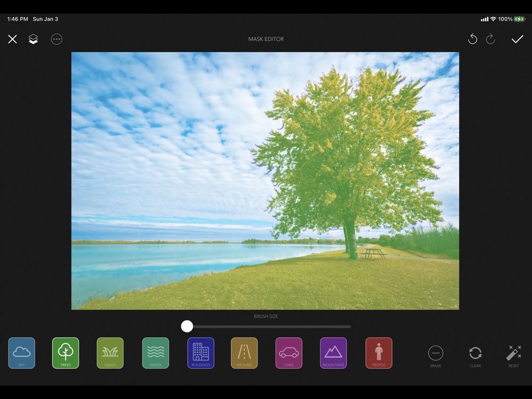Reset mask with the magic wand

(514, 356)
